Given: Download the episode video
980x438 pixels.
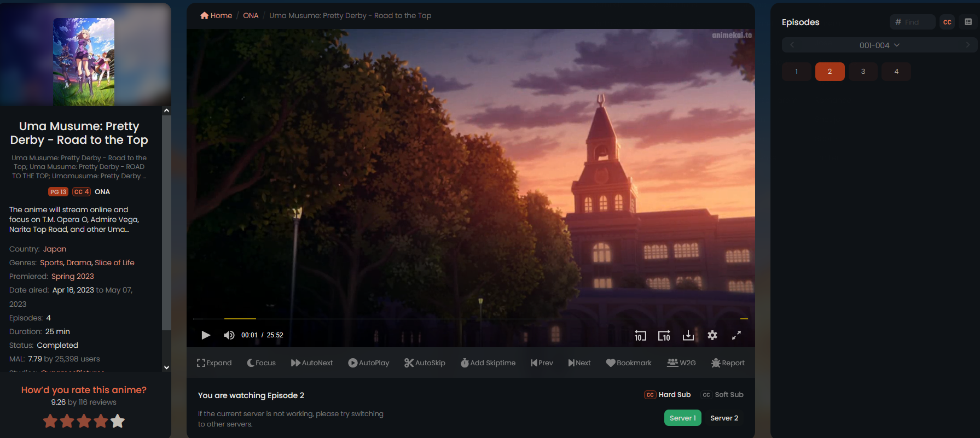Looking at the screenshot, I should click(x=688, y=335).
